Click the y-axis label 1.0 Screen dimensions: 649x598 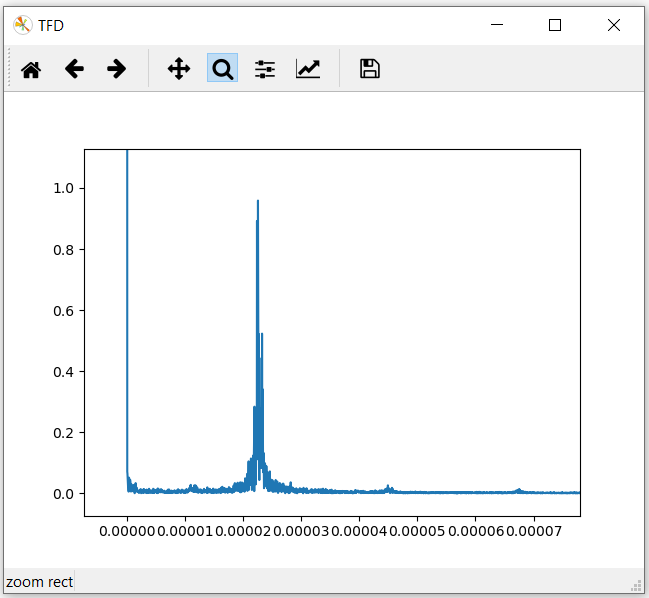[x=63, y=188]
